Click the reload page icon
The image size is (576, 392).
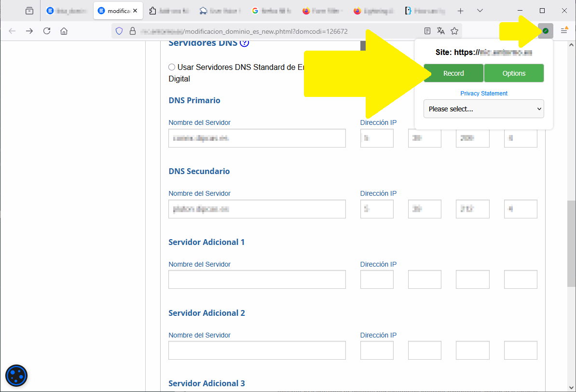coord(47,31)
